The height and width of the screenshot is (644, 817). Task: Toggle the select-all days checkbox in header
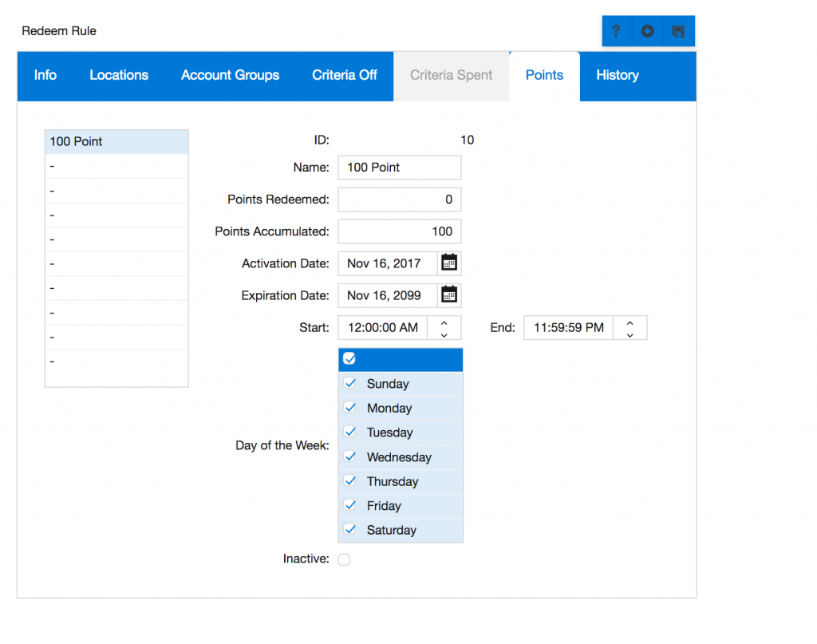tap(349, 358)
